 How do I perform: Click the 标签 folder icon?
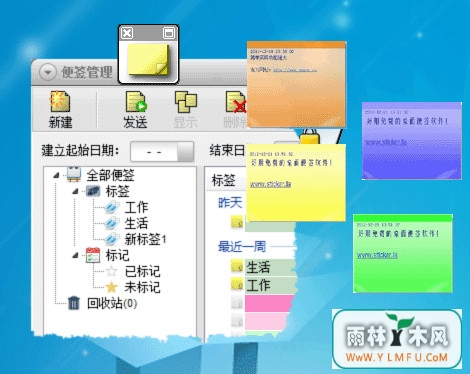pyautogui.click(x=93, y=191)
